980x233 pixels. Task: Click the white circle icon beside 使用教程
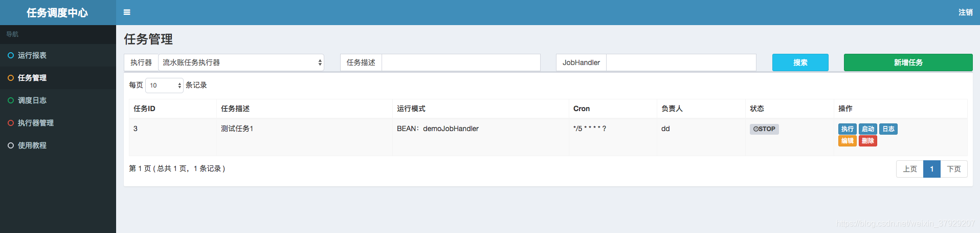[x=11, y=145]
